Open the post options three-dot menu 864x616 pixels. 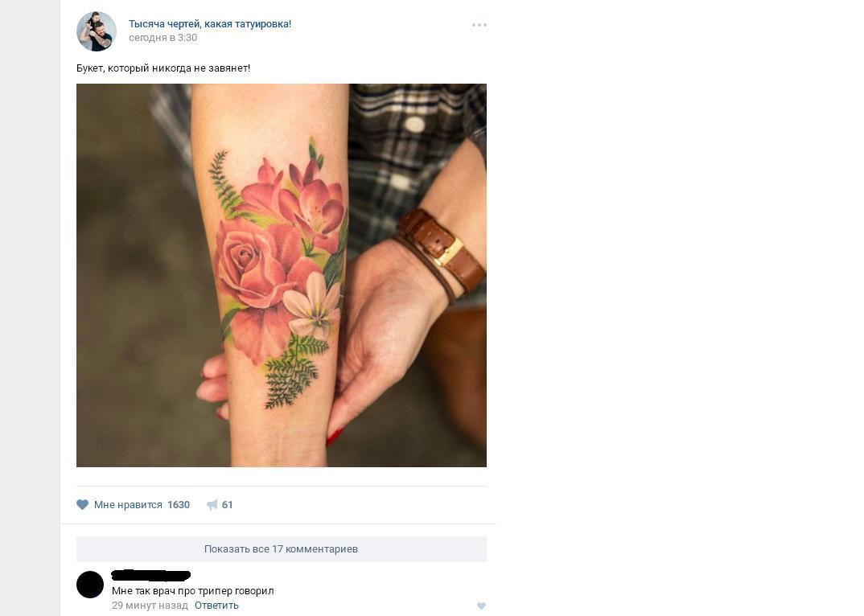point(479,25)
